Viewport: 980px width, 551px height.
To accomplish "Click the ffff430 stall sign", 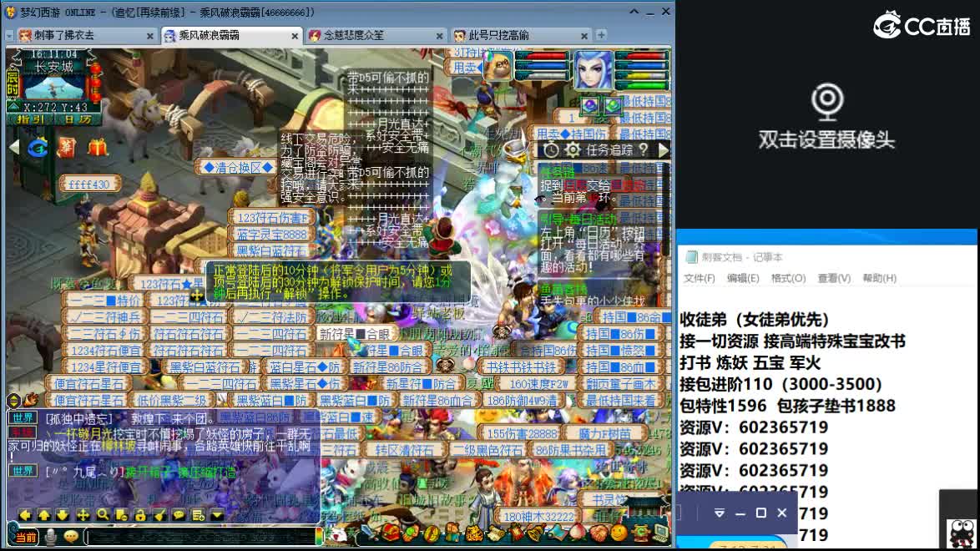I will (x=89, y=185).
